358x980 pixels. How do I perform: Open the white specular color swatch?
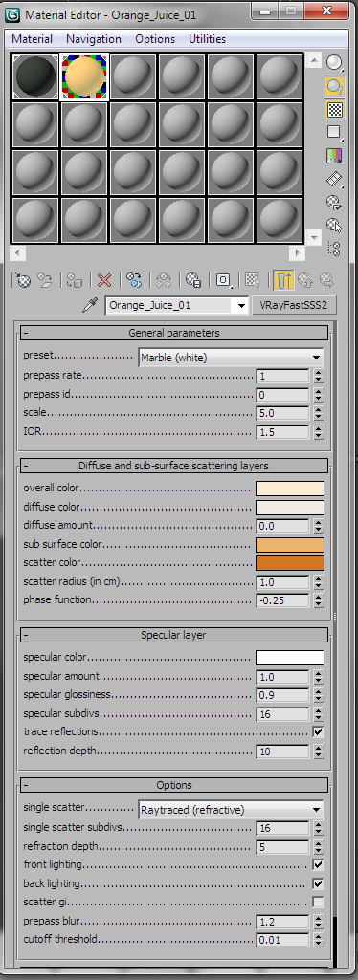click(x=290, y=658)
